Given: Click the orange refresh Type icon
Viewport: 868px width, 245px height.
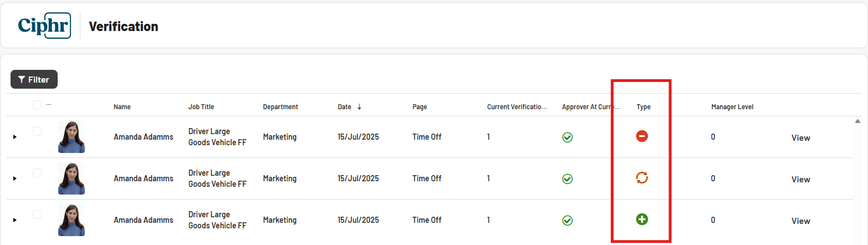Looking at the screenshot, I should click(642, 178).
